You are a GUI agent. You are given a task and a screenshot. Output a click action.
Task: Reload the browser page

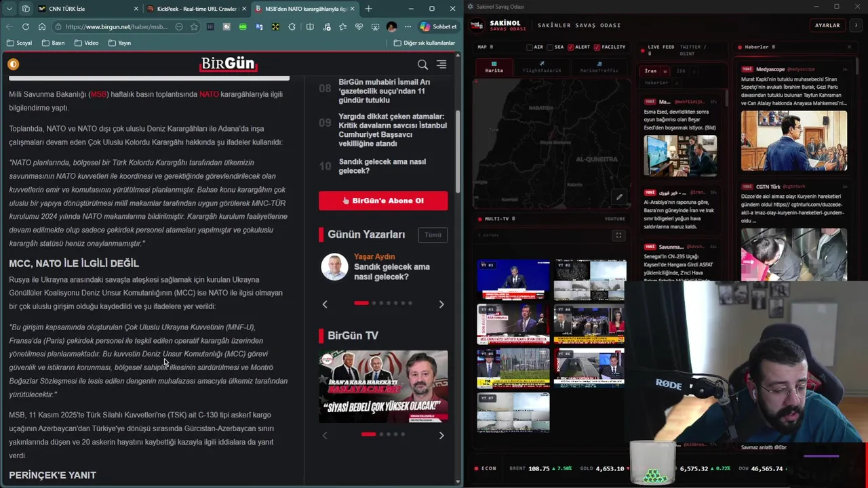pos(25,26)
